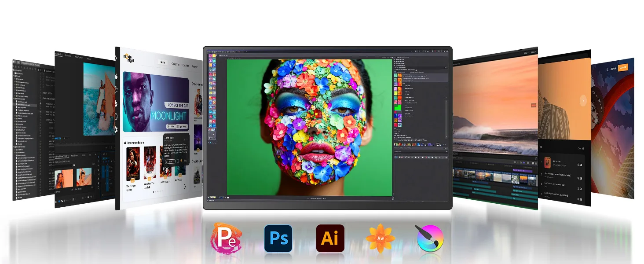Click the Photoshop Ps app icon
644x264 pixels.
click(278, 238)
